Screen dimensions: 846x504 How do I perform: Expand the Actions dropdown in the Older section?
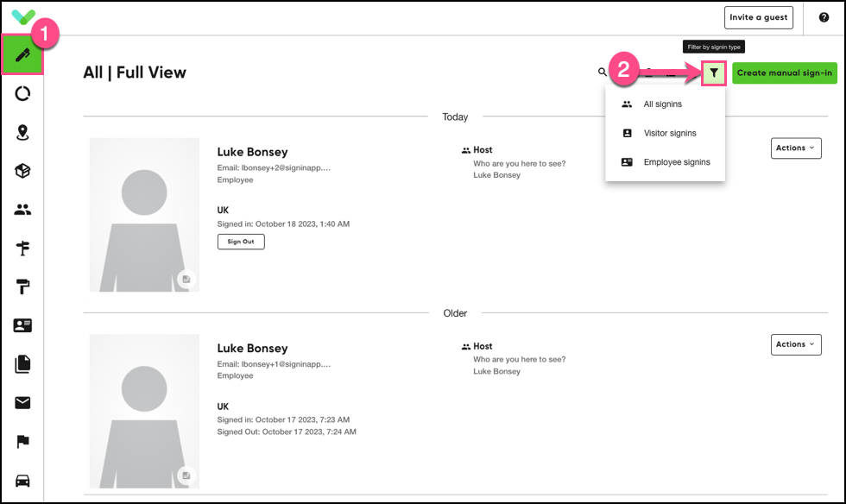coord(795,344)
